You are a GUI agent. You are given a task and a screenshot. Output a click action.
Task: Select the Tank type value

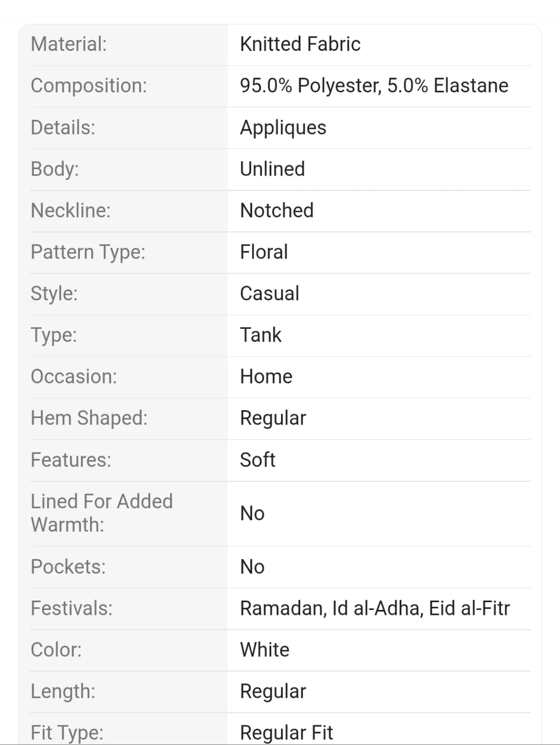click(260, 335)
